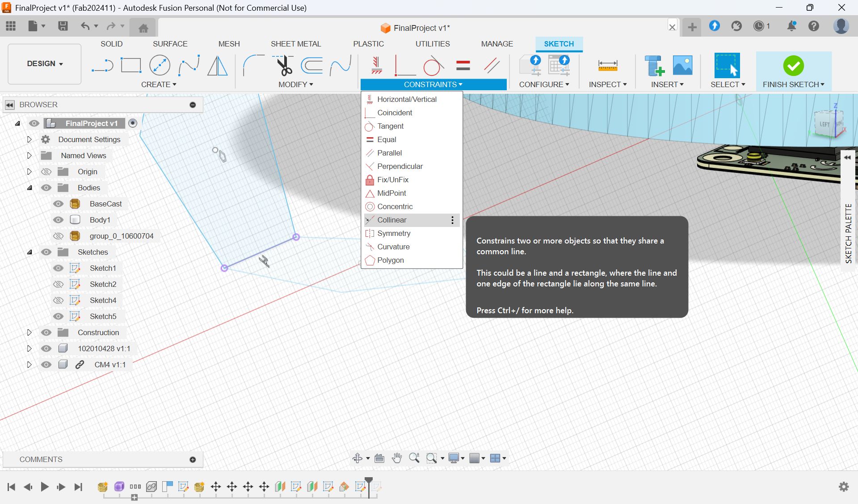Show the hidden Origin folder

[x=46, y=172]
